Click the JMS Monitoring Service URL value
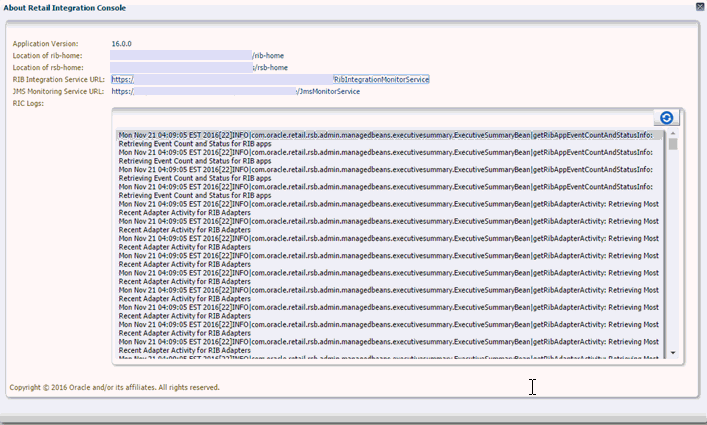707x425 pixels. (x=235, y=91)
